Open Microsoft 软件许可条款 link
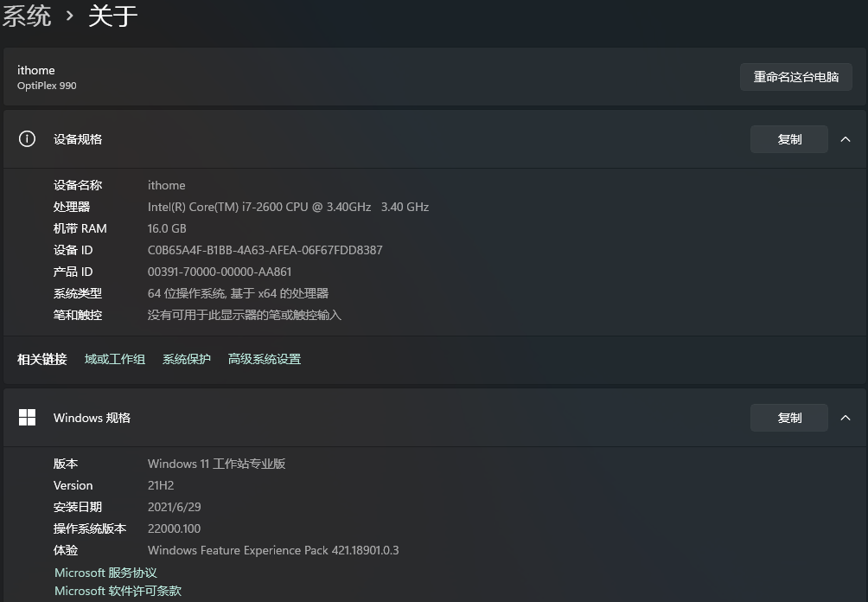 pos(118,591)
